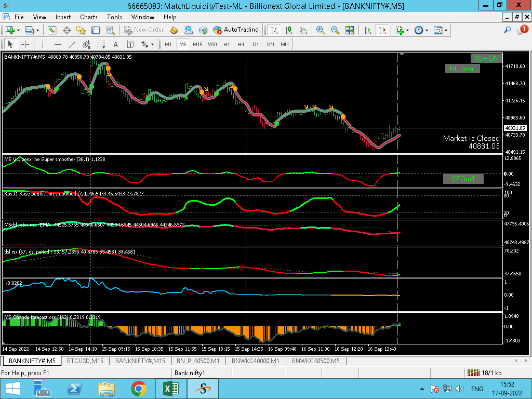The width and height of the screenshot is (532, 399).
Task: Click the Zoom In magnifier icon
Action: pos(320,30)
